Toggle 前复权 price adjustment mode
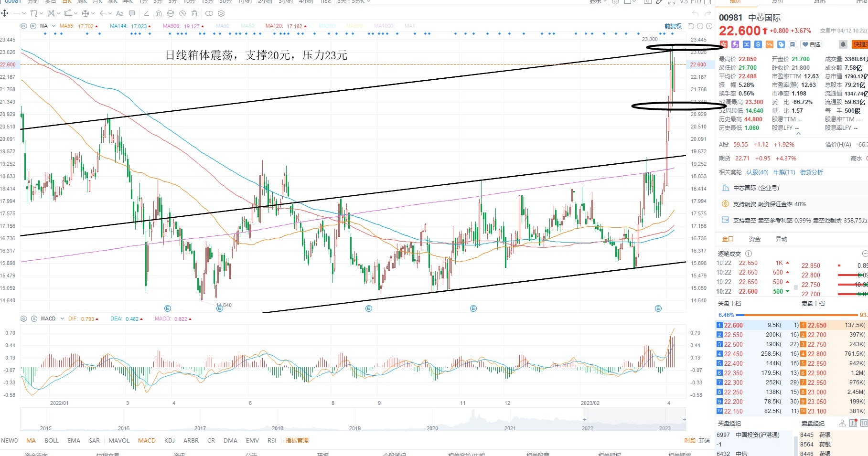 (x=673, y=26)
